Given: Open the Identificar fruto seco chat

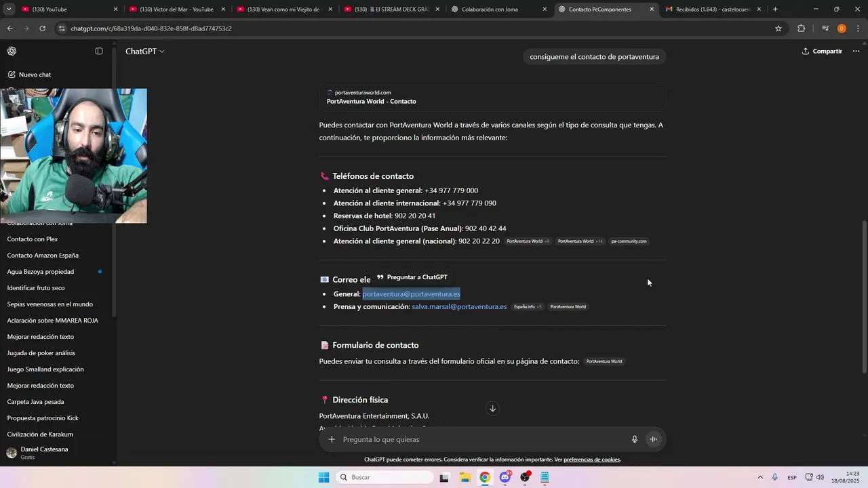Looking at the screenshot, I should point(36,288).
